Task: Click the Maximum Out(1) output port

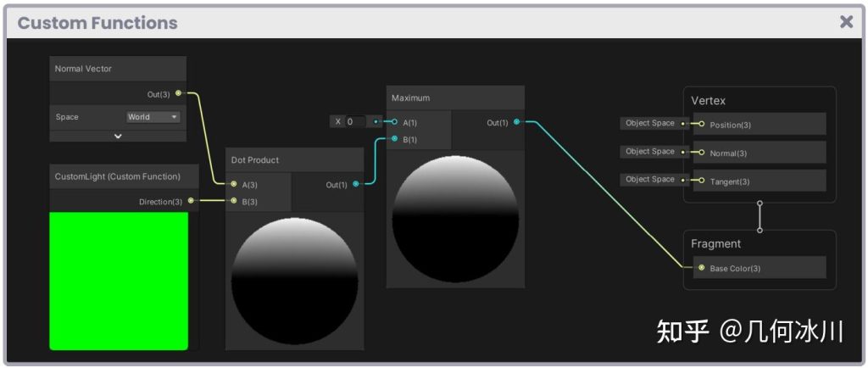Action: [516, 122]
